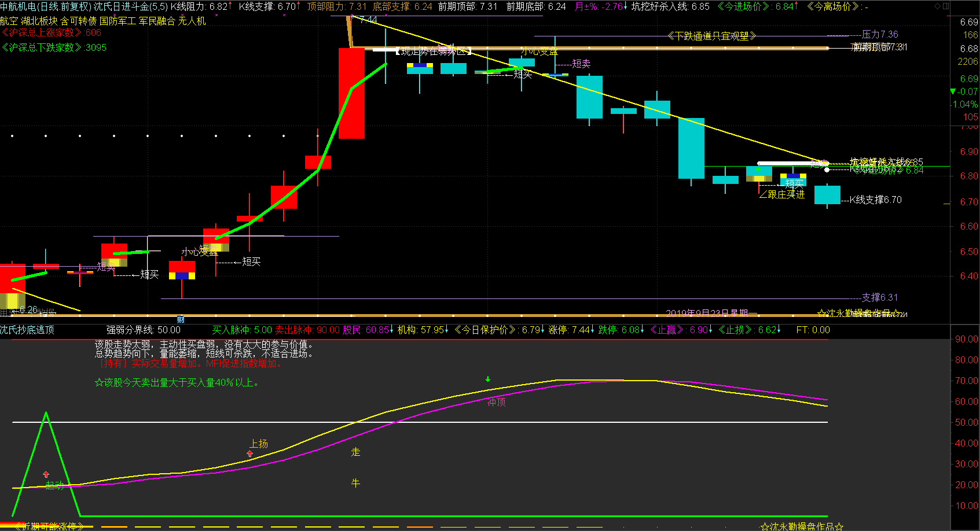The width and height of the screenshot is (980, 531).
Task: Click the 涨停: 7.44 limit-up value
Action: (572, 330)
